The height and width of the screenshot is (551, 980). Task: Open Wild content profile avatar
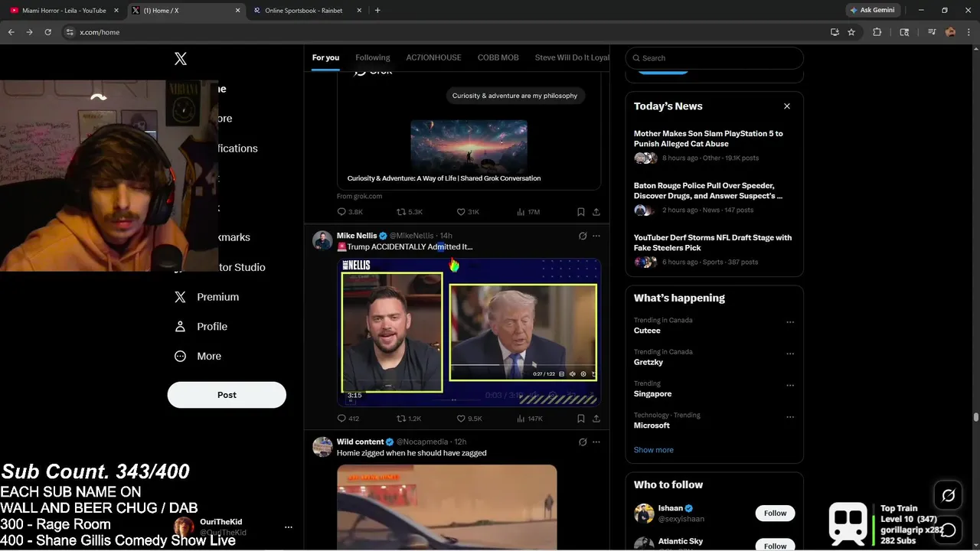[x=322, y=446]
